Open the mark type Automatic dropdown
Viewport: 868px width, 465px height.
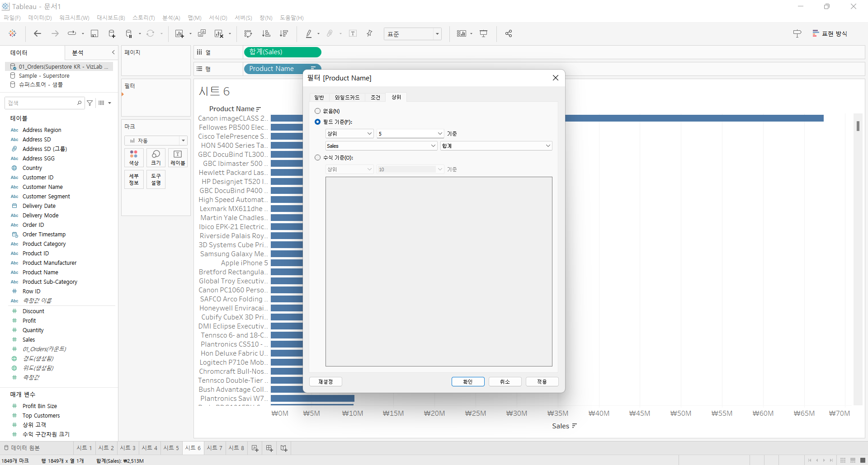coord(156,141)
